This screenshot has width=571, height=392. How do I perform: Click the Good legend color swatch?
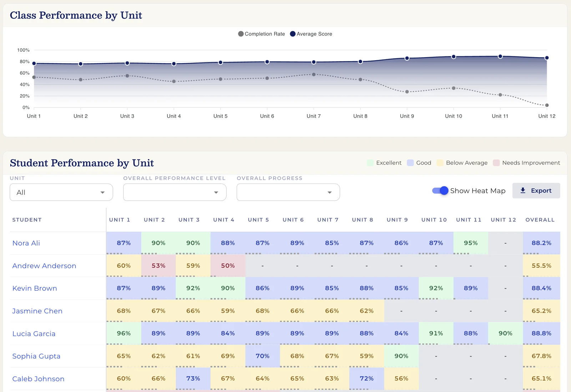(x=410, y=163)
